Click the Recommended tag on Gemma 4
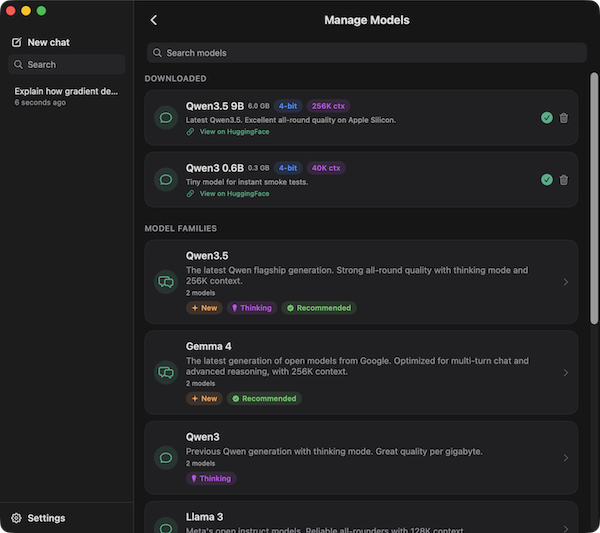 point(264,398)
